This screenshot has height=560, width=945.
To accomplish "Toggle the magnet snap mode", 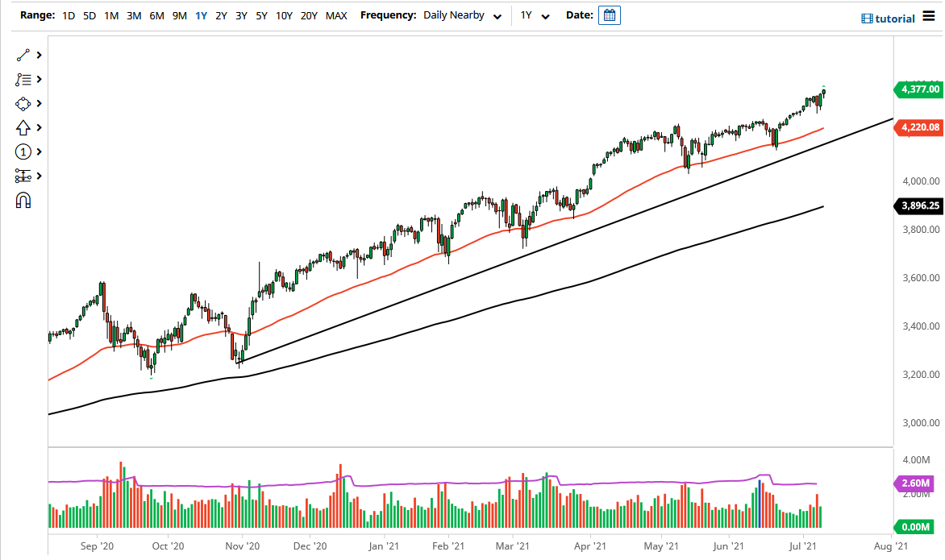I will tap(23, 200).
